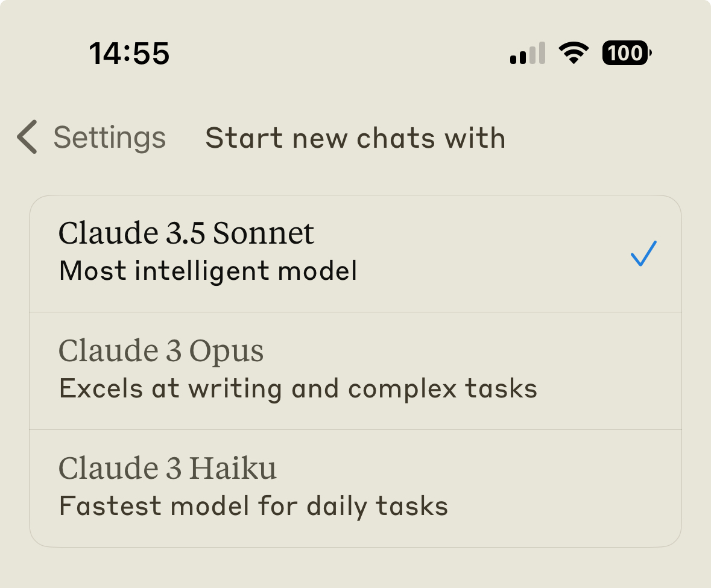
Task: Click the 'Start new chats with' title
Action: pyautogui.click(x=356, y=138)
